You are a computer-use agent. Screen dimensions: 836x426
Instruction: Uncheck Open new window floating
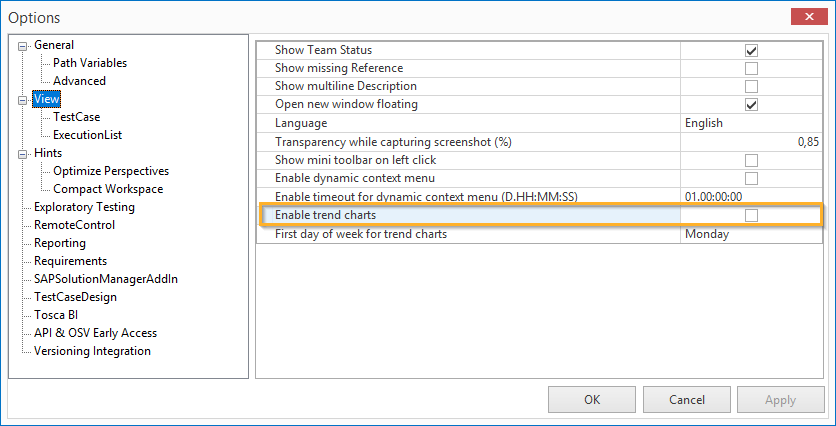pos(751,105)
